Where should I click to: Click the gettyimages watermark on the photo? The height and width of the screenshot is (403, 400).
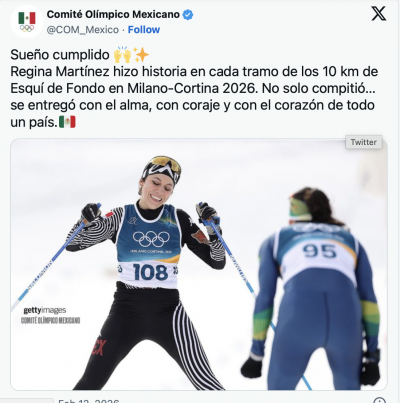tap(45, 310)
